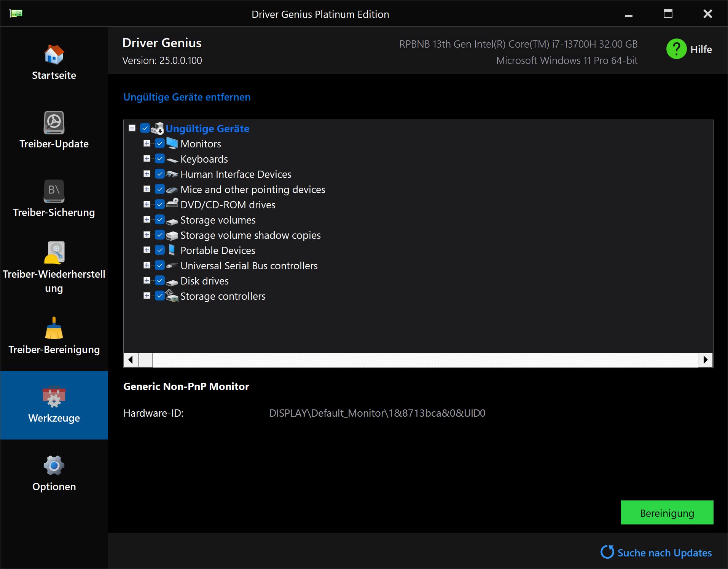Click the Portable Devices icon

click(x=172, y=250)
